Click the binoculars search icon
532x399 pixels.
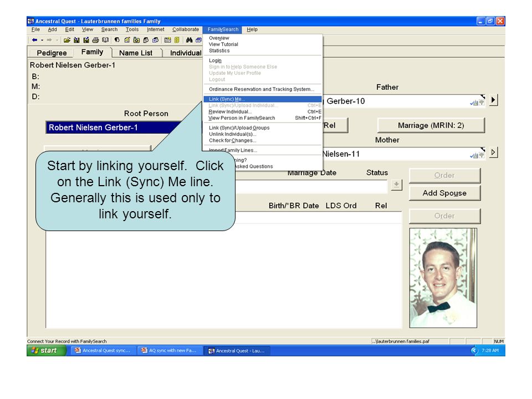pos(190,40)
